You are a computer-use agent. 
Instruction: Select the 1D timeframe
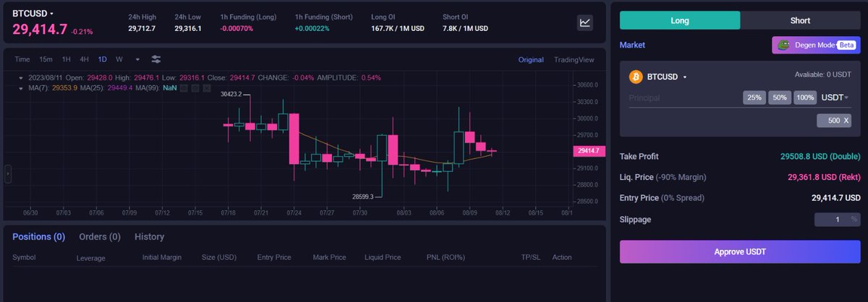click(x=103, y=59)
